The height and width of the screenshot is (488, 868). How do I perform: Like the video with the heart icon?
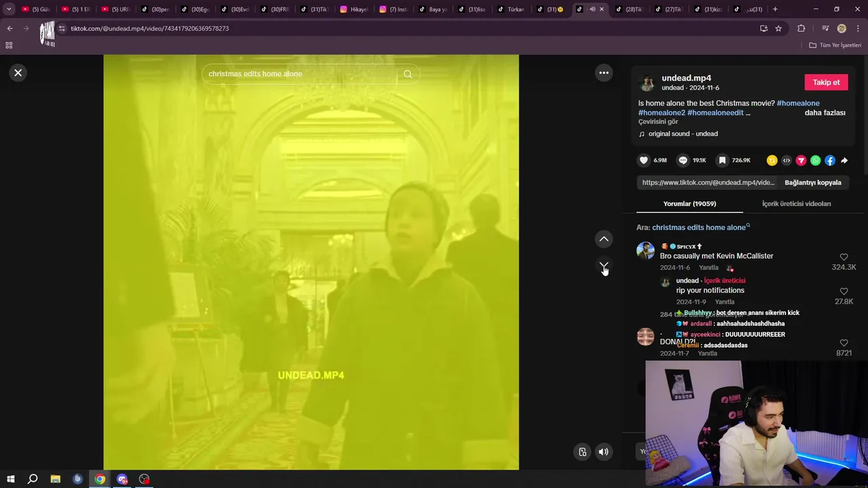(x=644, y=161)
